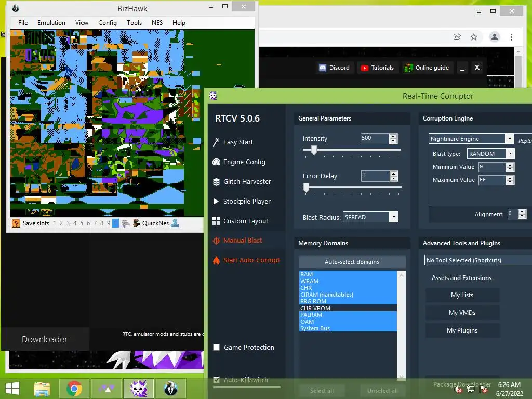The width and height of the screenshot is (532, 399).
Task: Click the Minimum Value spinner arrows
Action: (x=510, y=167)
